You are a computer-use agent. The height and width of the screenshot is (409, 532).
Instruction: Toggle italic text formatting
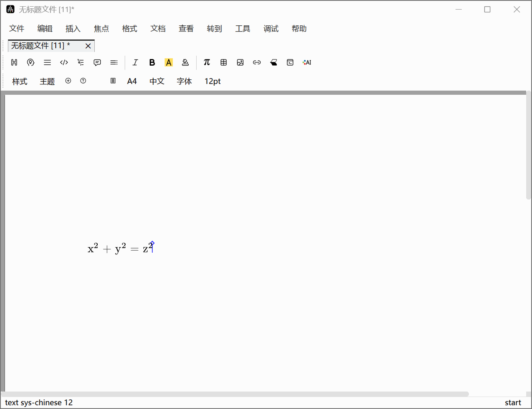(135, 62)
